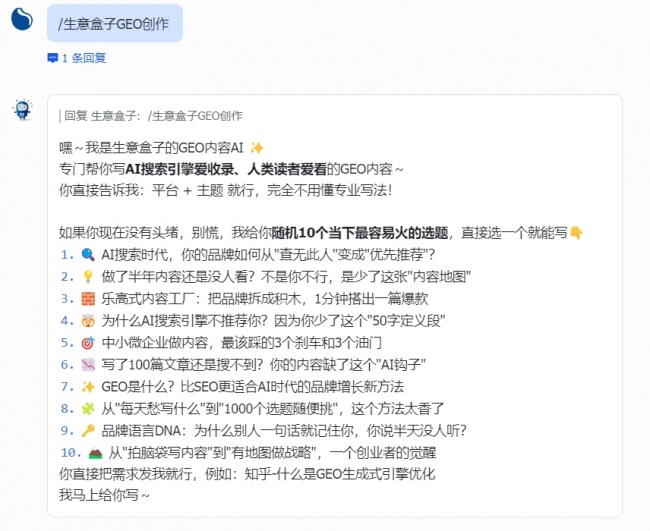Click the mountain emoji on item 10
The image size is (650, 531).
(x=95, y=453)
